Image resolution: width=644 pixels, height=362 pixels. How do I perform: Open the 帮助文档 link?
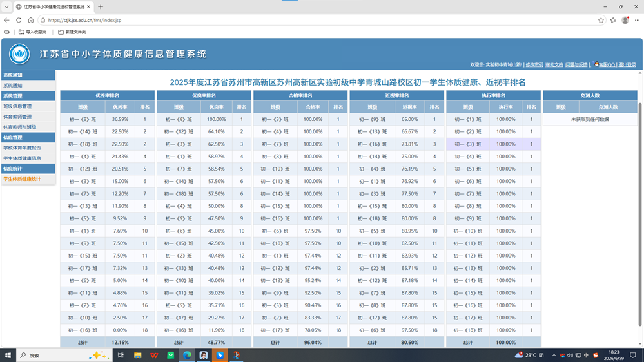[x=554, y=65]
